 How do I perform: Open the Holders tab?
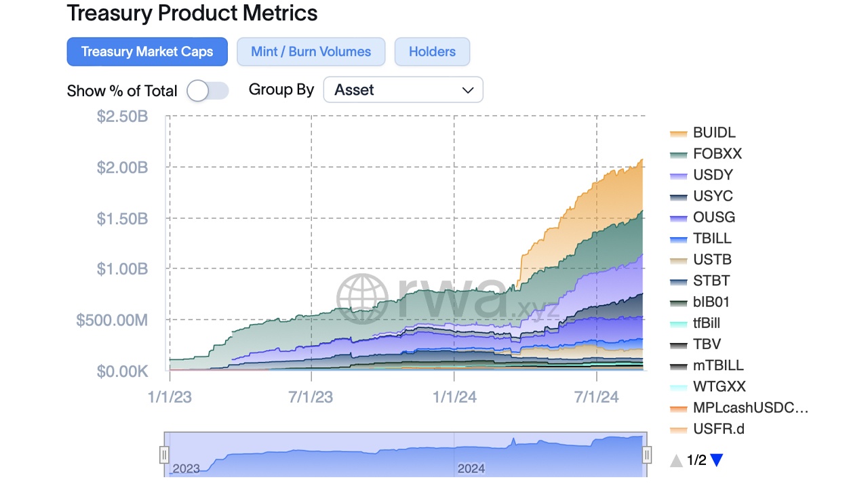(x=432, y=52)
